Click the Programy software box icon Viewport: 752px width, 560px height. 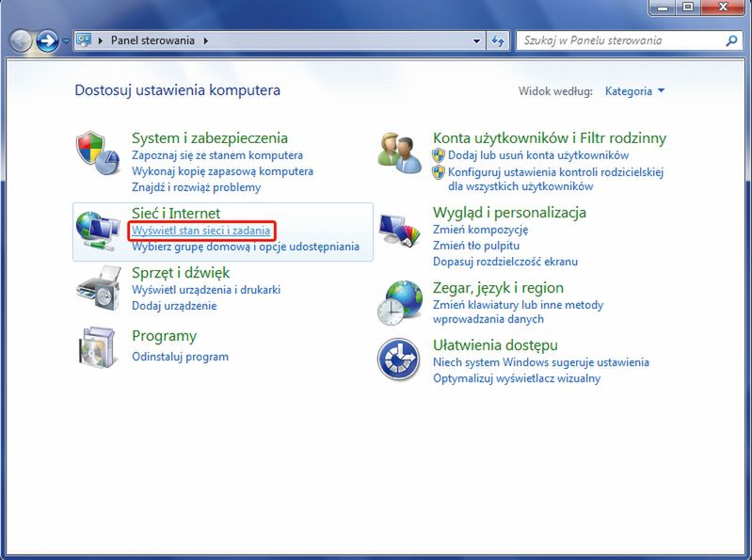[x=97, y=347]
